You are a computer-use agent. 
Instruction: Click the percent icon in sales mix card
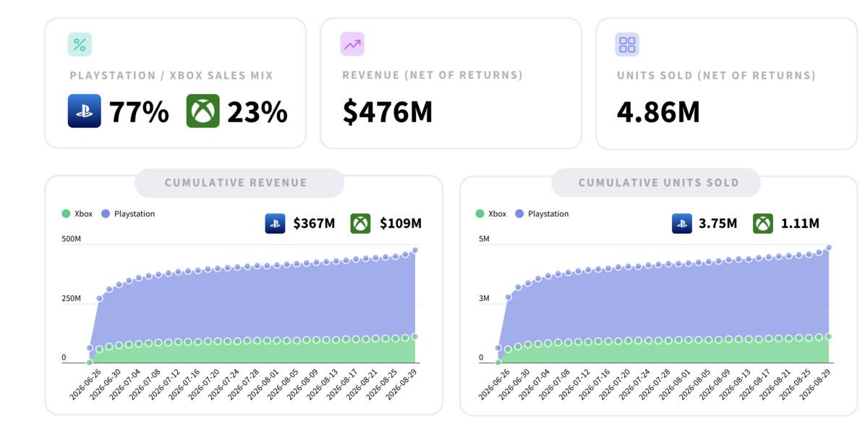click(80, 44)
